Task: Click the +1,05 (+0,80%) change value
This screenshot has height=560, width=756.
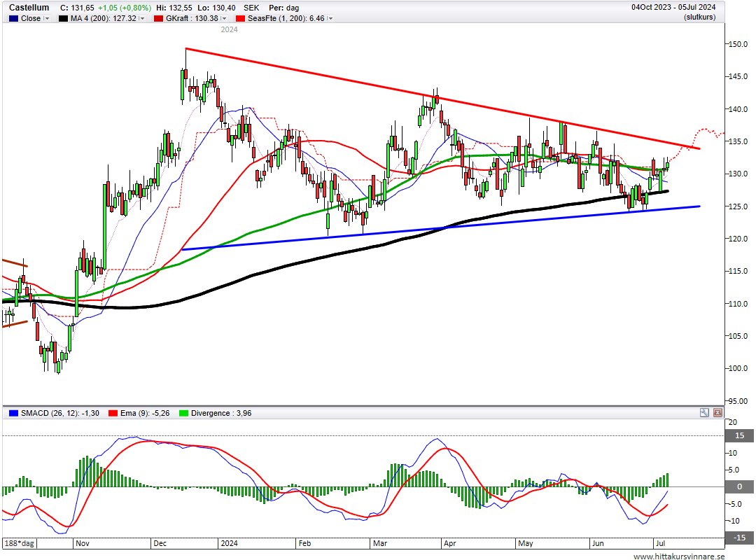Action: pos(125,8)
